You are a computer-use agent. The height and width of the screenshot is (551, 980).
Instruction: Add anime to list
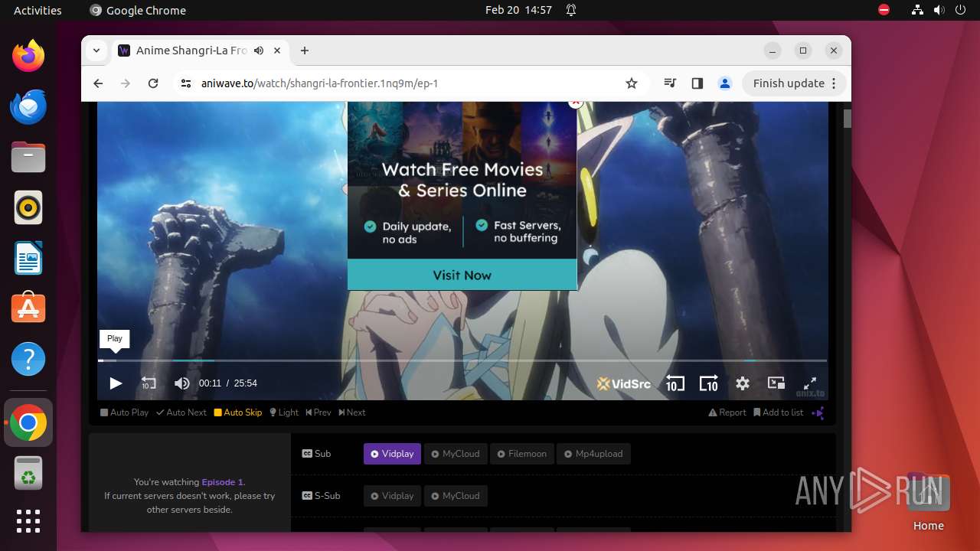point(779,412)
